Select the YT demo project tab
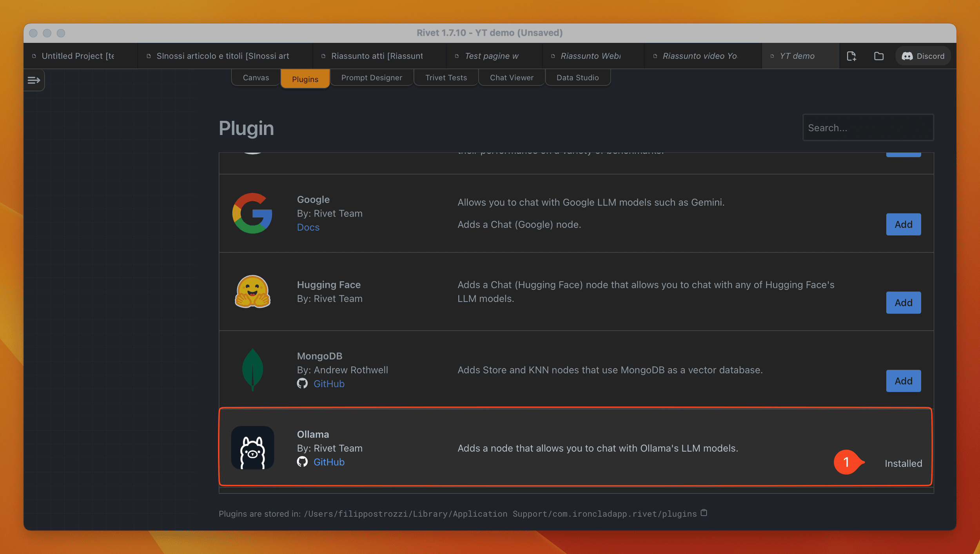 click(x=800, y=56)
